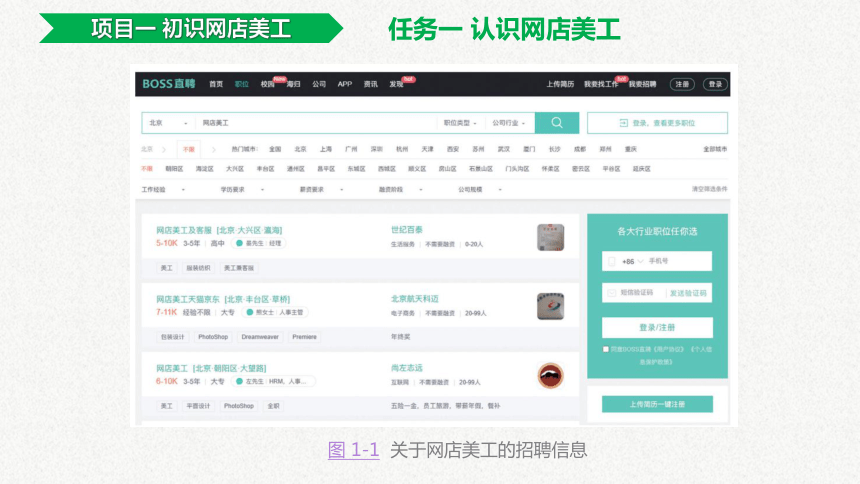860x484 pixels.
Task: Click the 登录/注册 button
Action: [657, 328]
